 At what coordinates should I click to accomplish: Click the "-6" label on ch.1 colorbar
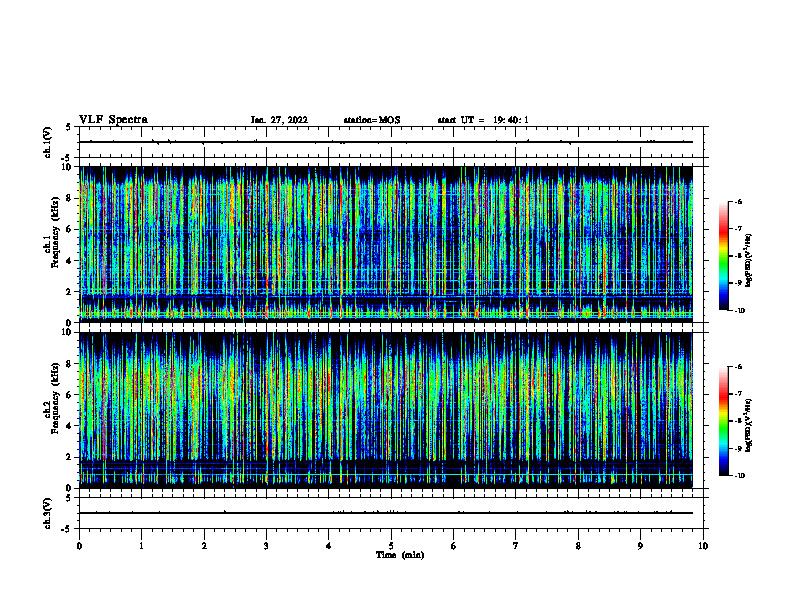738,201
